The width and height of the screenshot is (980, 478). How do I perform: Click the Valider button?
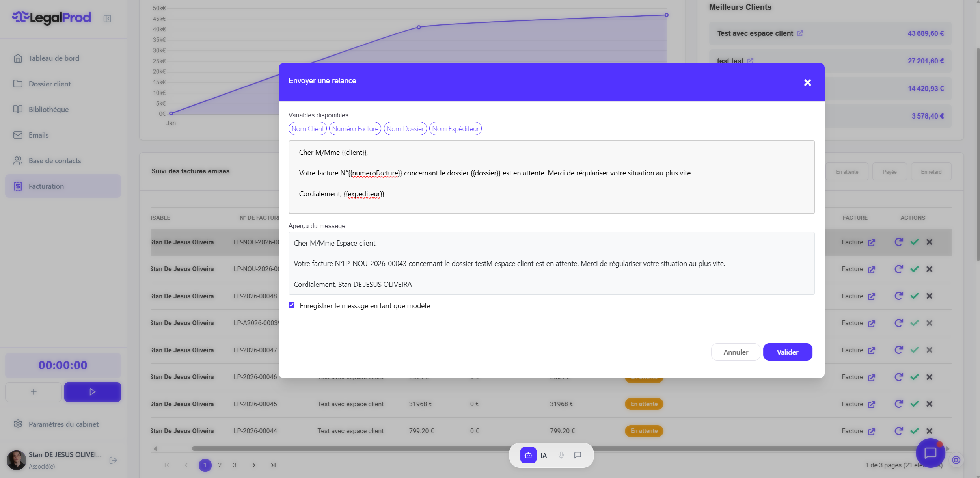[x=787, y=352]
